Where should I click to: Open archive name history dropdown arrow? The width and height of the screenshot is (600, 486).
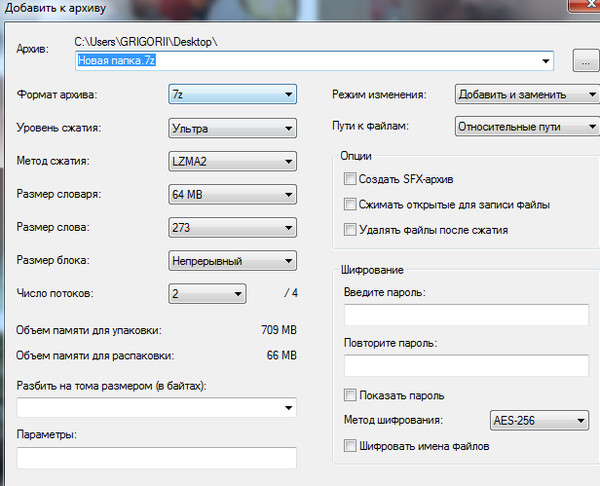tap(546, 61)
